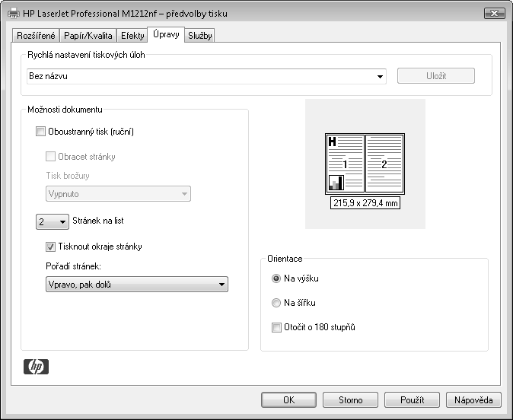This screenshot has height=420, width=513.
Task: Click the HP logo icon
Action: coord(36,366)
